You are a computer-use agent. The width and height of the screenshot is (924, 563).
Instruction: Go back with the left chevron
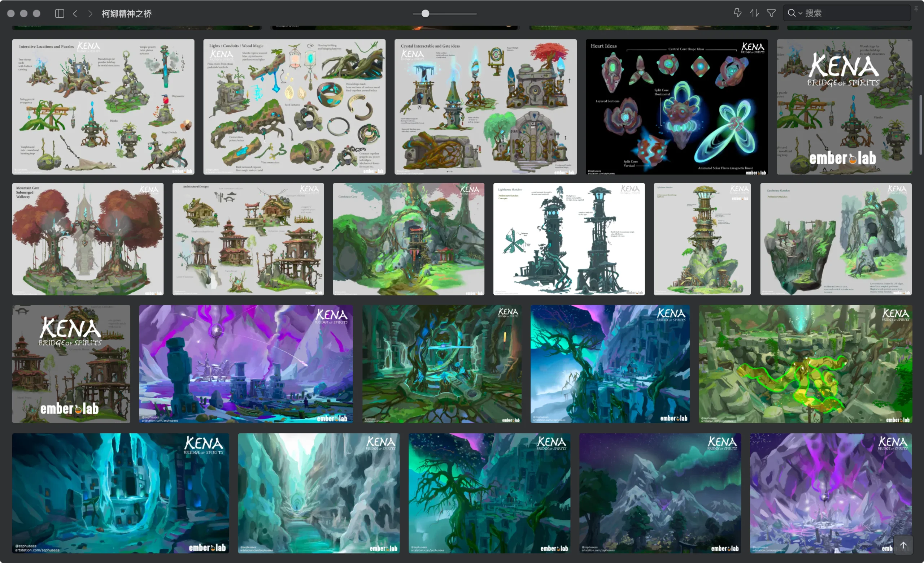click(75, 13)
